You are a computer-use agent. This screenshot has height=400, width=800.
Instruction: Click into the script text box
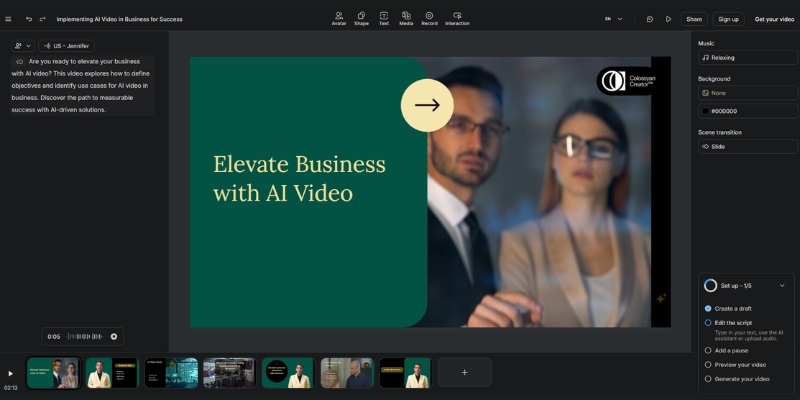(x=82, y=86)
